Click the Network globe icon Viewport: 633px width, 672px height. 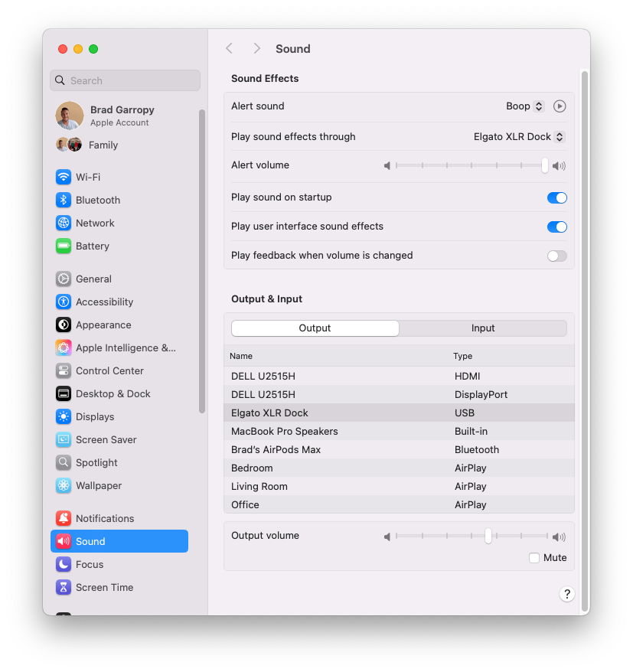click(x=64, y=223)
